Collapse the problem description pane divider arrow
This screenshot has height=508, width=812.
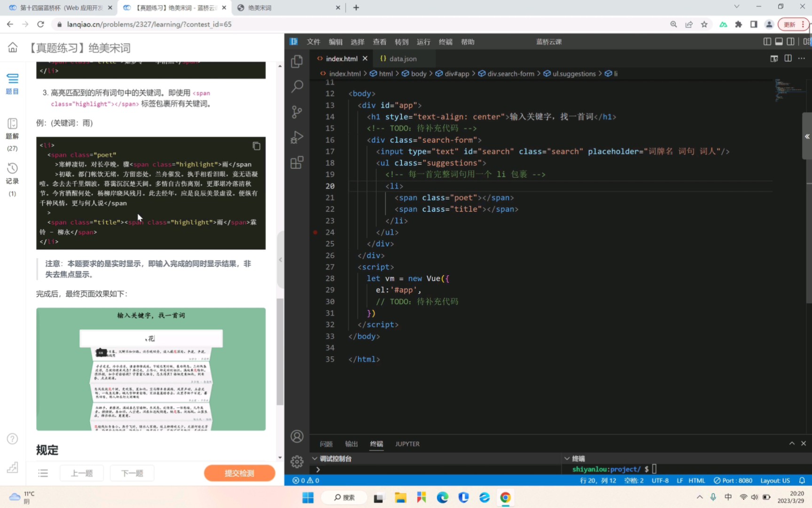pyautogui.click(x=281, y=259)
